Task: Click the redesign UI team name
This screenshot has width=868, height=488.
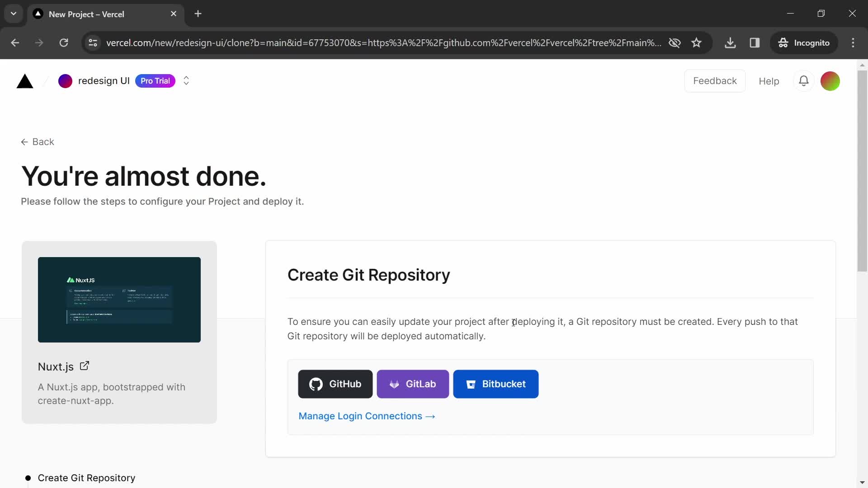Action: coord(104,80)
